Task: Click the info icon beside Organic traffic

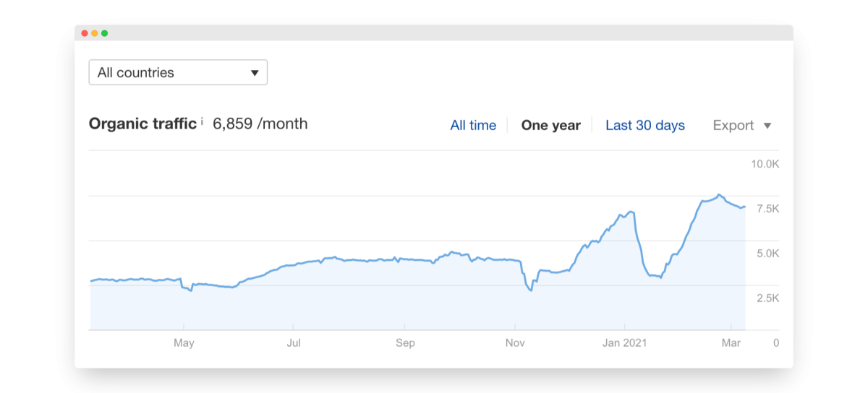Action: click(202, 120)
